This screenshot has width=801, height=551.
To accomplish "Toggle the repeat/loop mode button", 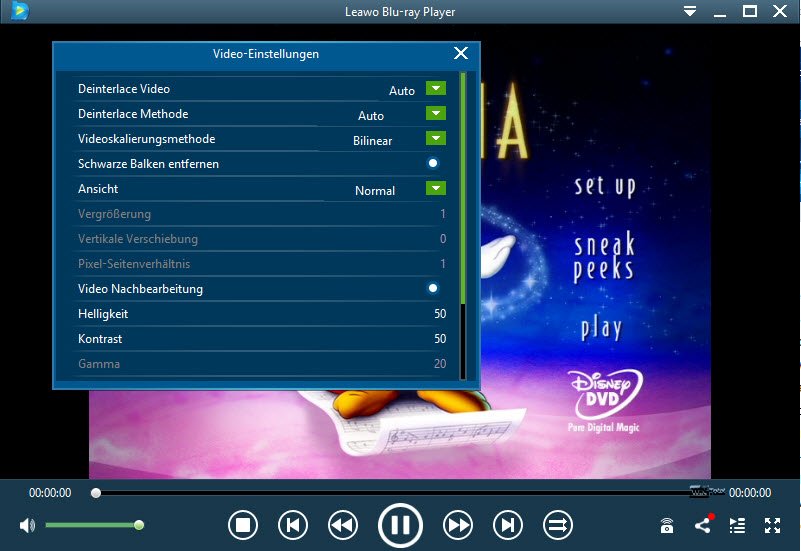I will coord(557,525).
